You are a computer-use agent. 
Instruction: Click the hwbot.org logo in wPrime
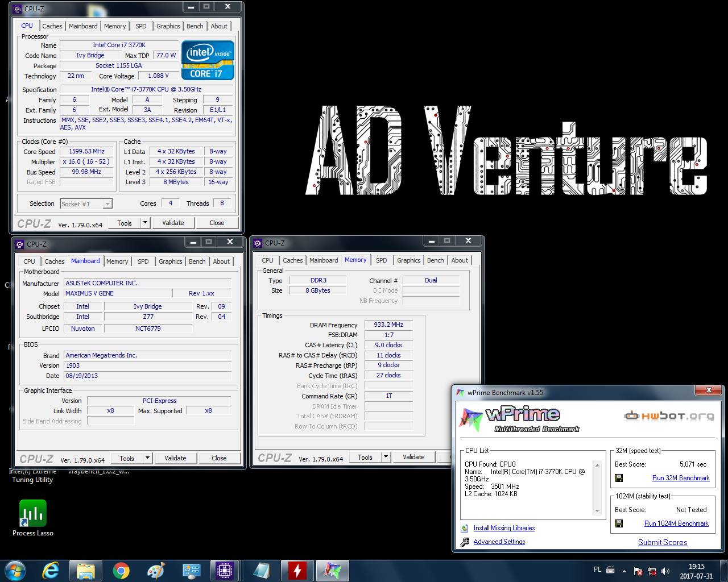669,415
